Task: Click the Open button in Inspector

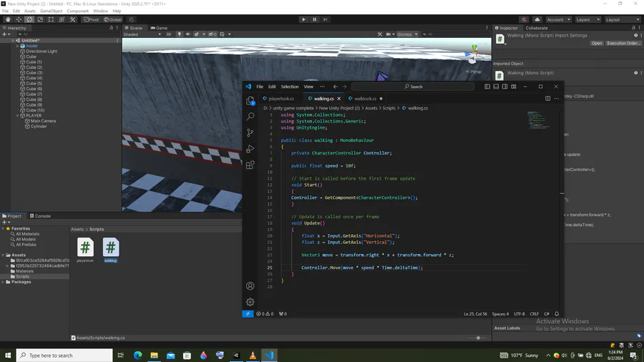Action: coord(596,43)
